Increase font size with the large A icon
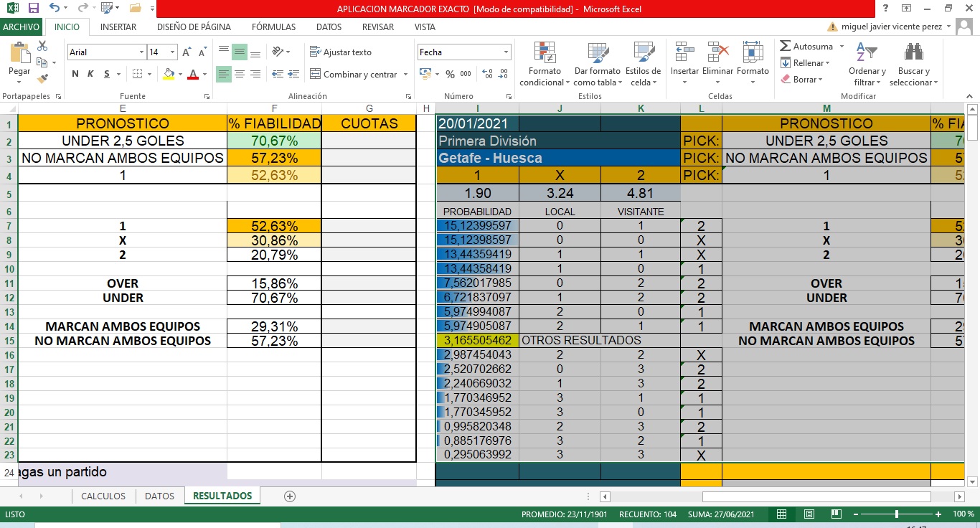This screenshot has height=528, width=980. click(187, 52)
